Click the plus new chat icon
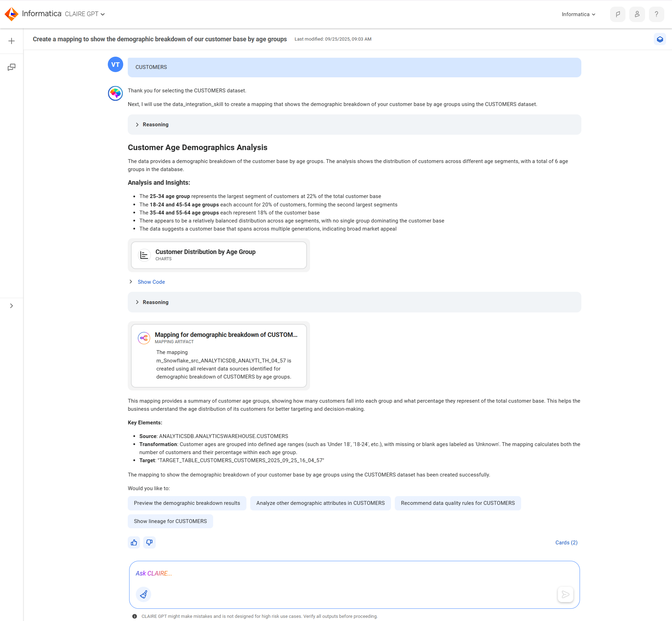The height and width of the screenshot is (621, 672). click(12, 41)
